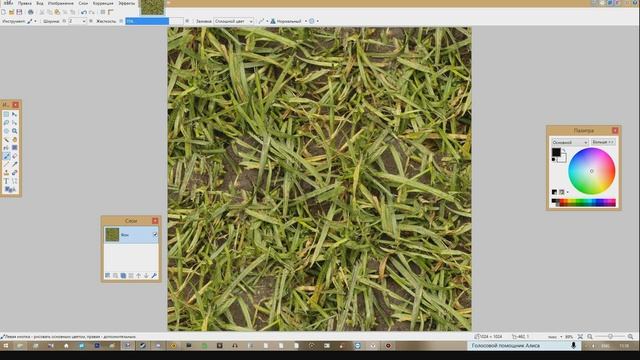The height and width of the screenshot is (360, 640).
Task: Select the Magic Wand tool
Action: 6,140
